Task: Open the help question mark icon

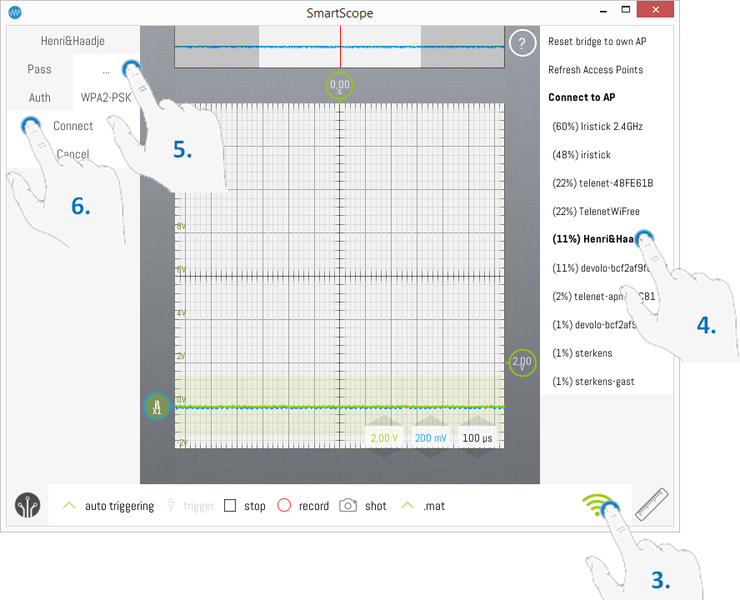Action: (522, 43)
